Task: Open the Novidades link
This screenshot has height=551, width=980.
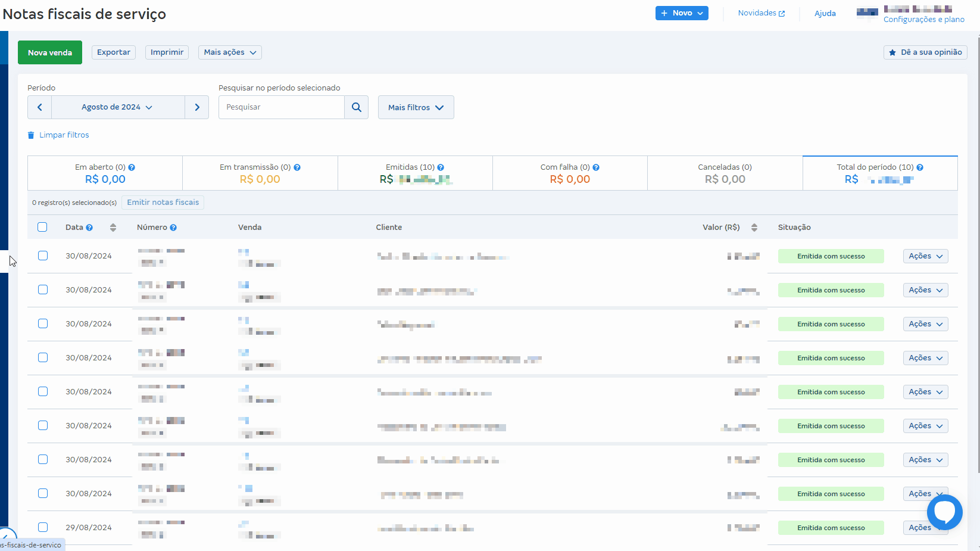Action: tap(761, 13)
